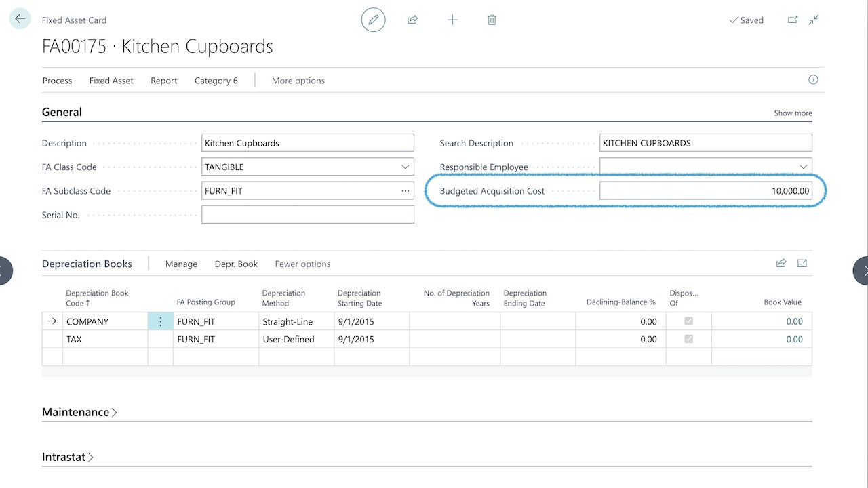This screenshot has height=488, width=868.
Task: Toggle Disposed Of checkbox for TAX row
Action: tap(688, 339)
